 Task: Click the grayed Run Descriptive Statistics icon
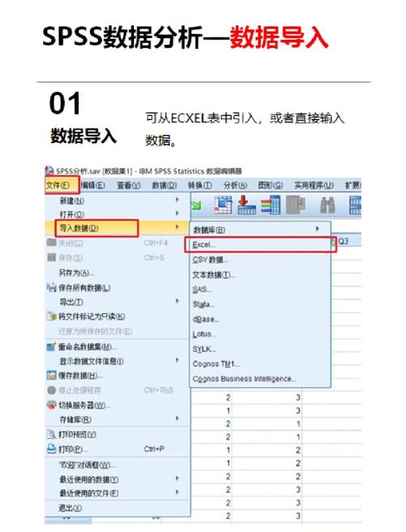pyautogui.click(x=296, y=205)
